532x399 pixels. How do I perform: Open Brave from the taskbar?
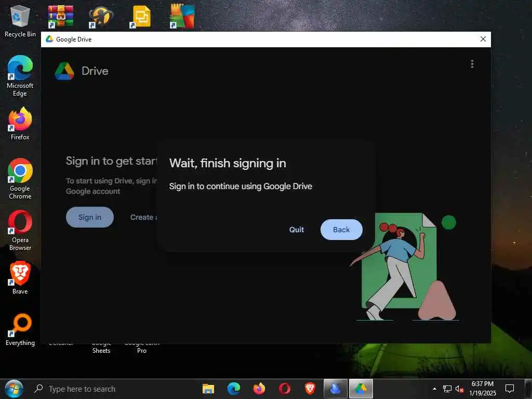click(x=310, y=389)
